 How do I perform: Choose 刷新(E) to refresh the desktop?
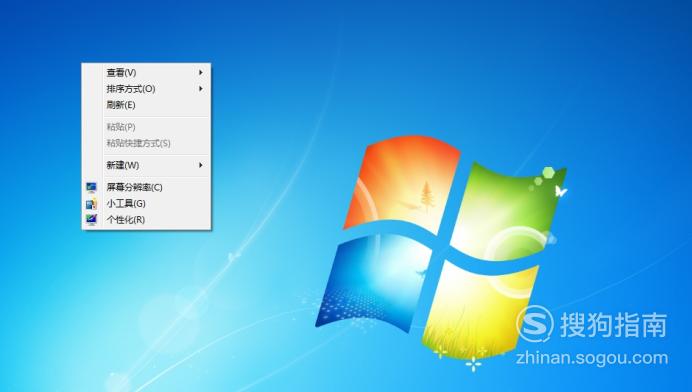tap(146, 105)
